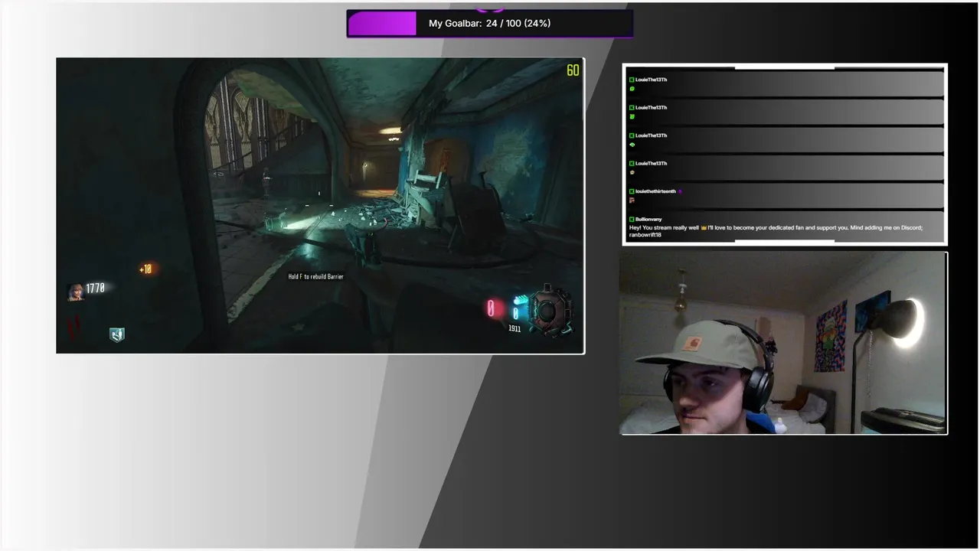980x551 pixels.
Task: Click the louiethethirteenth username in chat
Action: [655, 191]
